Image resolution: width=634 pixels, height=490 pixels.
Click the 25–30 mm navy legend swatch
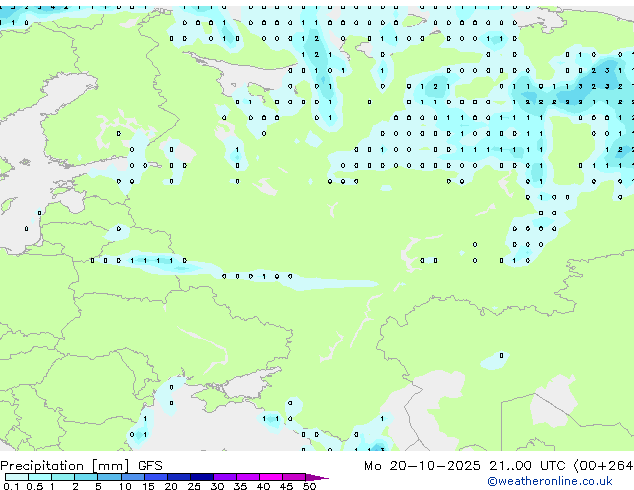click(x=202, y=477)
